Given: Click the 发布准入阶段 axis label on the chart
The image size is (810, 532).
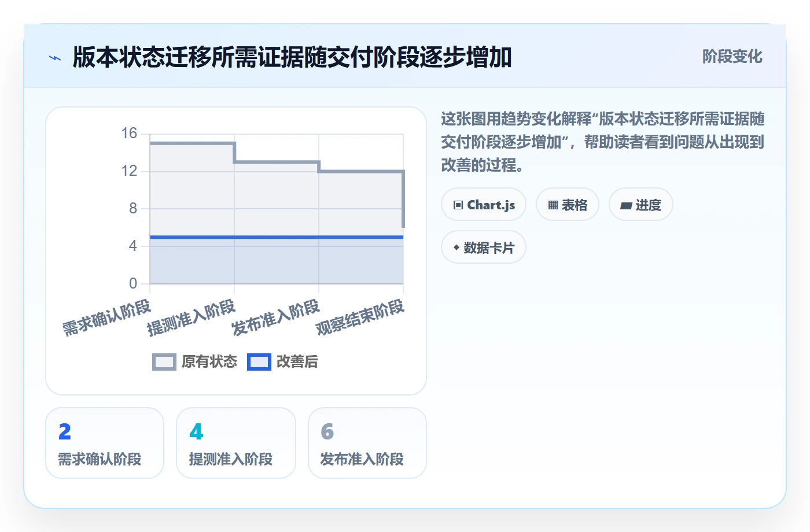Looking at the screenshot, I should 275,317.
